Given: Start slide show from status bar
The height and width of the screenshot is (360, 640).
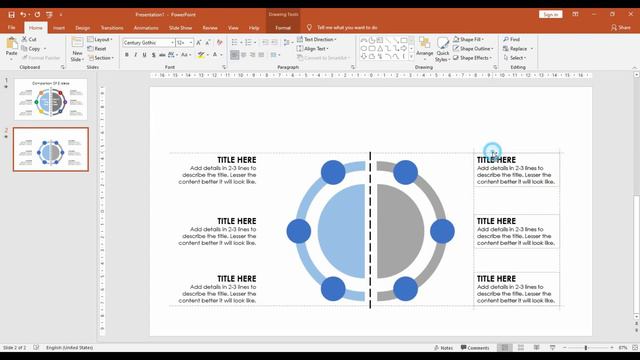Looking at the screenshot, I should pos(552,347).
